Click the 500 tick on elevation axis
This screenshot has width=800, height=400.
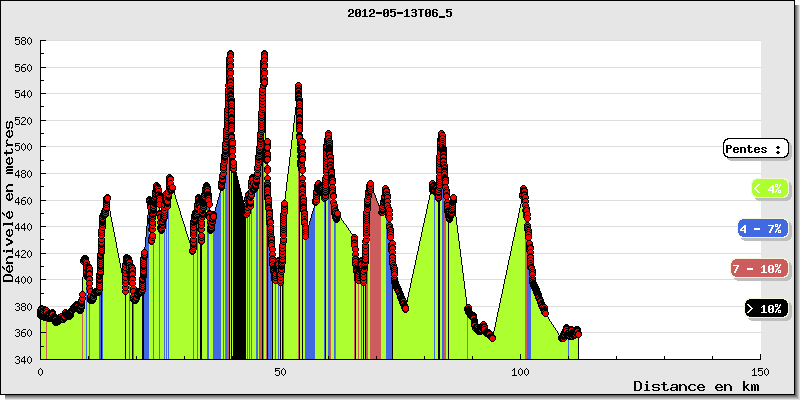click(x=23, y=148)
